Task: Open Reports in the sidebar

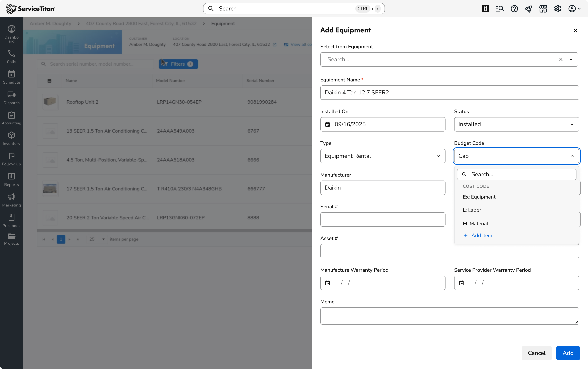Action: (12, 179)
